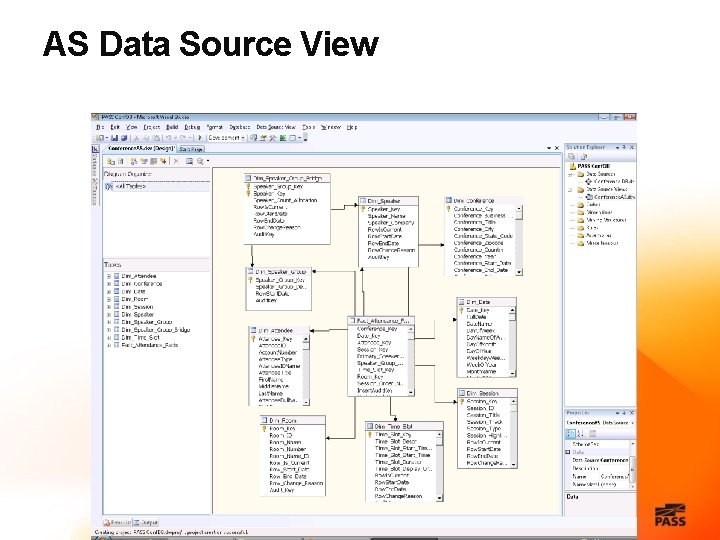Click the Dim_Conference table scrollbar down arrow

pyautogui.click(x=519, y=272)
